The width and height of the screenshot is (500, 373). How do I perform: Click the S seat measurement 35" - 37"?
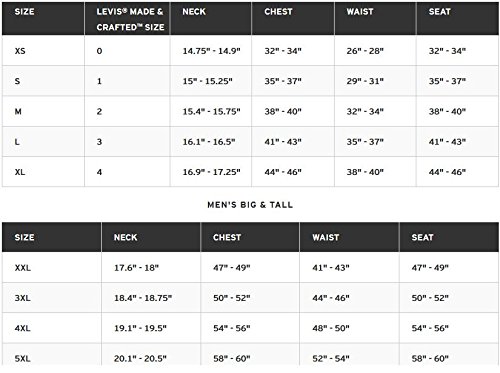(447, 81)
